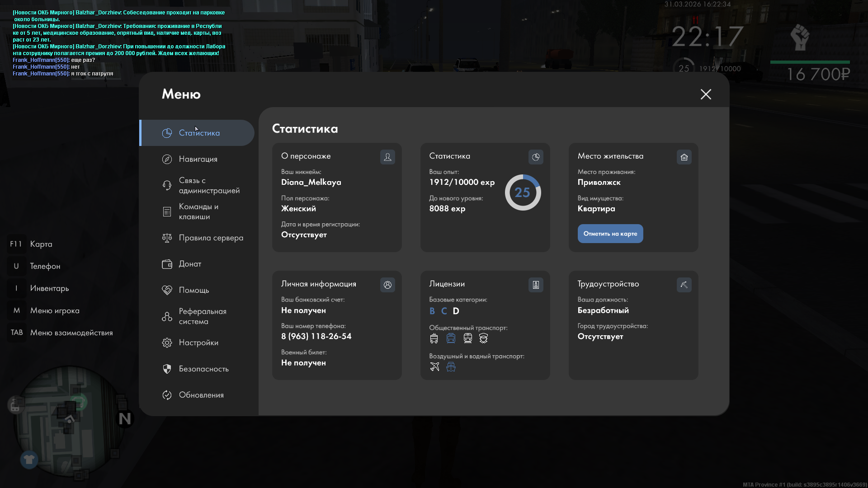Open the Навигация menu section
Screen dimensions: 868x488
[x=198, y=159]
